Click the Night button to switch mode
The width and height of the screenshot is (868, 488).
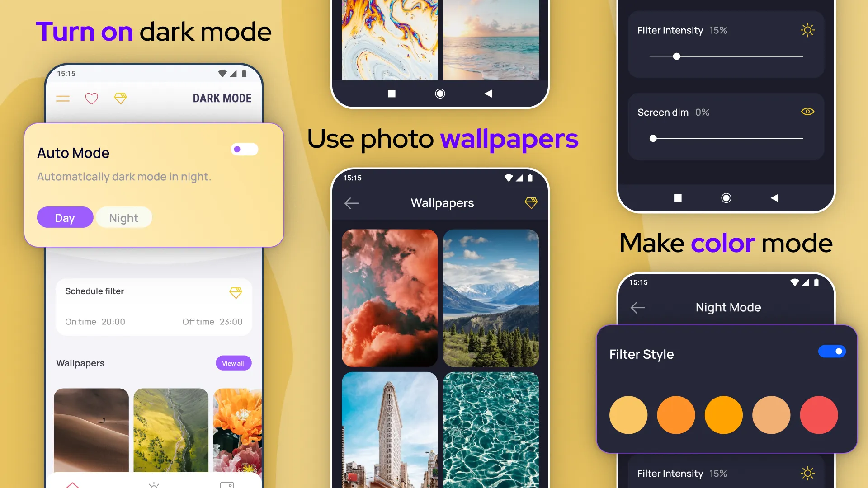pos(123,217)
